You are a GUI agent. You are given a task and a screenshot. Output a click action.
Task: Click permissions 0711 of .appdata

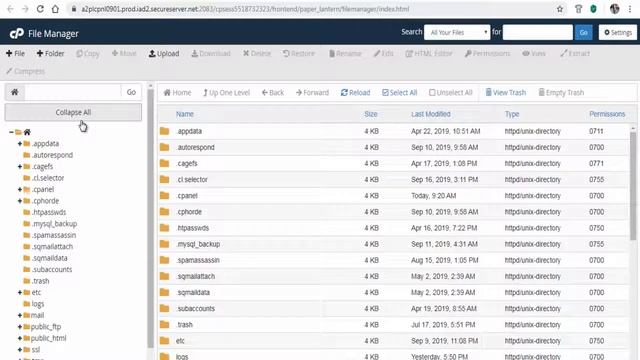(596, 131)
